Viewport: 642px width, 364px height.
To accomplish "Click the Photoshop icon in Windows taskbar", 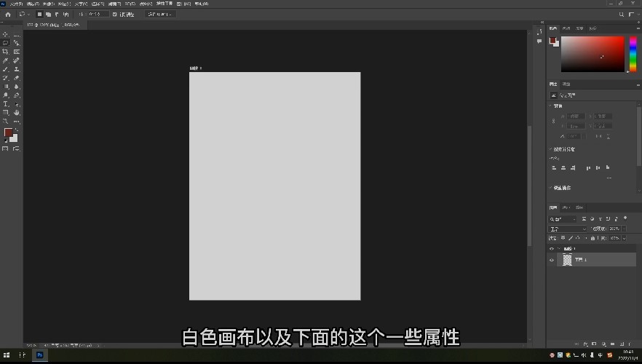I will (40, 355).
